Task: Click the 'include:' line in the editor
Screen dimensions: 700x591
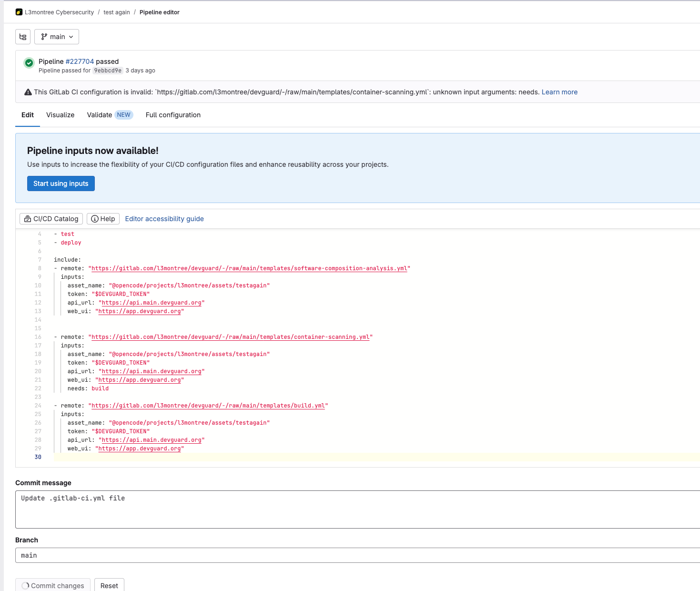Action: click(x=67, y=260)
